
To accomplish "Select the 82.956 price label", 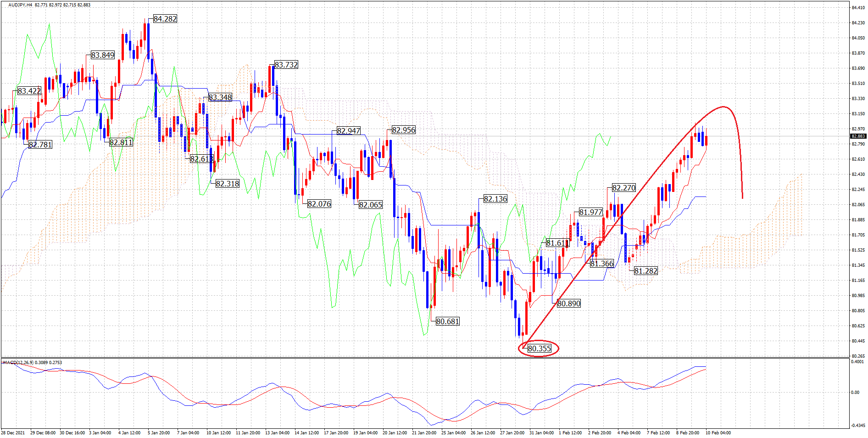I will click(403, 130).
